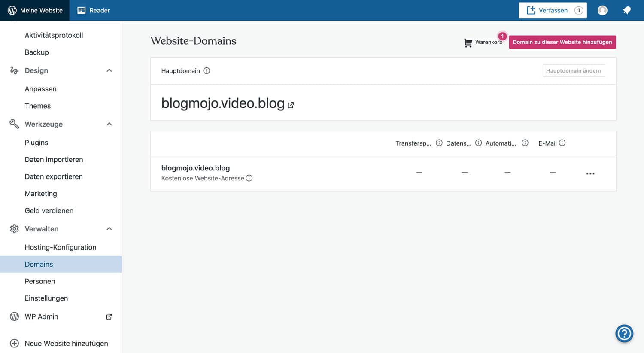This screenshot has height=353, width=644.
Task: Click the Hauptdomain ändern button
Action: coord(574,70)
